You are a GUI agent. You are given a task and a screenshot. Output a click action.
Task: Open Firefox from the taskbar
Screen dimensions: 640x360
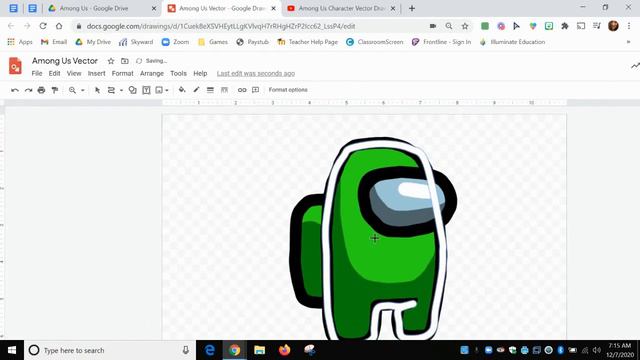coord(284,350)
